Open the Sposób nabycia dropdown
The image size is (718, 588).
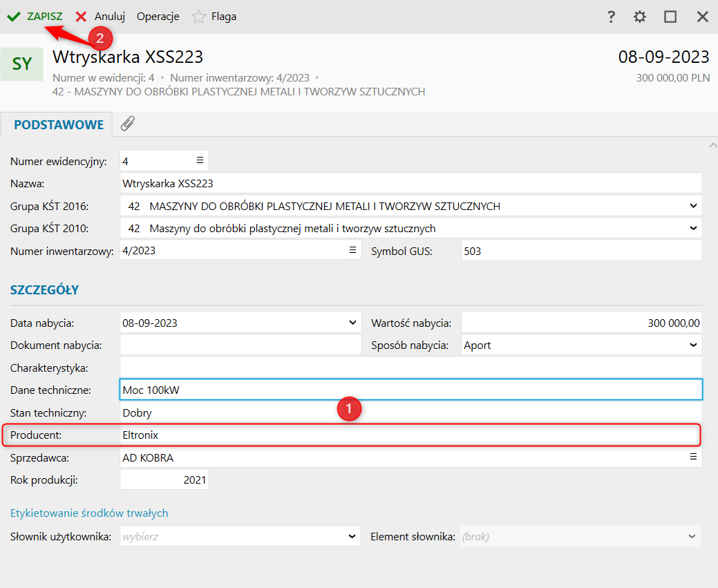point(693,345)
